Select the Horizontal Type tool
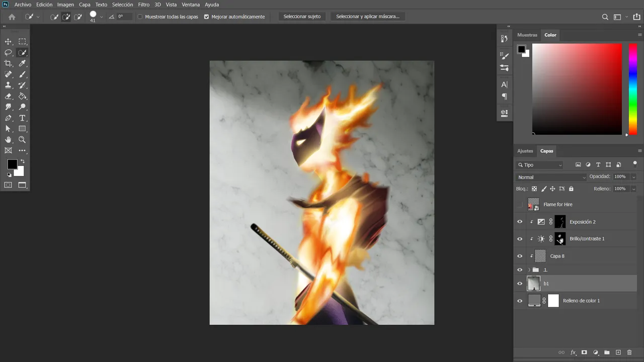This screenshot has width=644, height=362. (x=22, y=118)
